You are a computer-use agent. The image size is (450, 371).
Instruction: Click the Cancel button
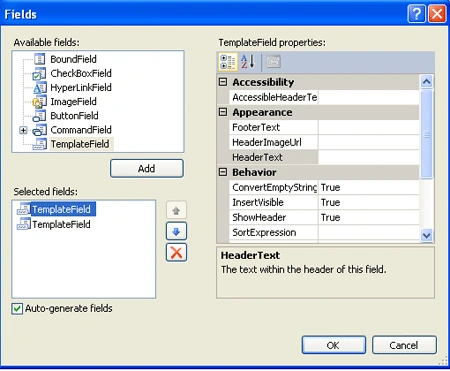click(x=404, y=345)
